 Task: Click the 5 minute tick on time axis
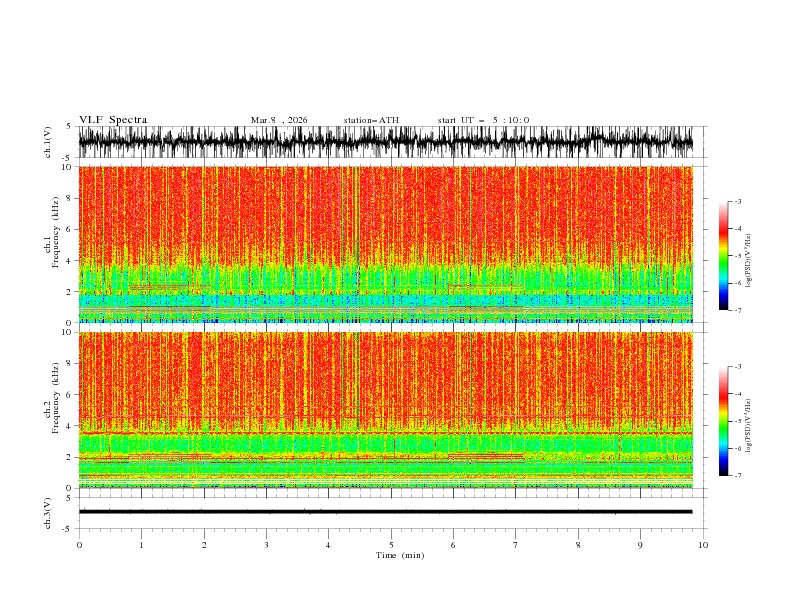[391, 545]
